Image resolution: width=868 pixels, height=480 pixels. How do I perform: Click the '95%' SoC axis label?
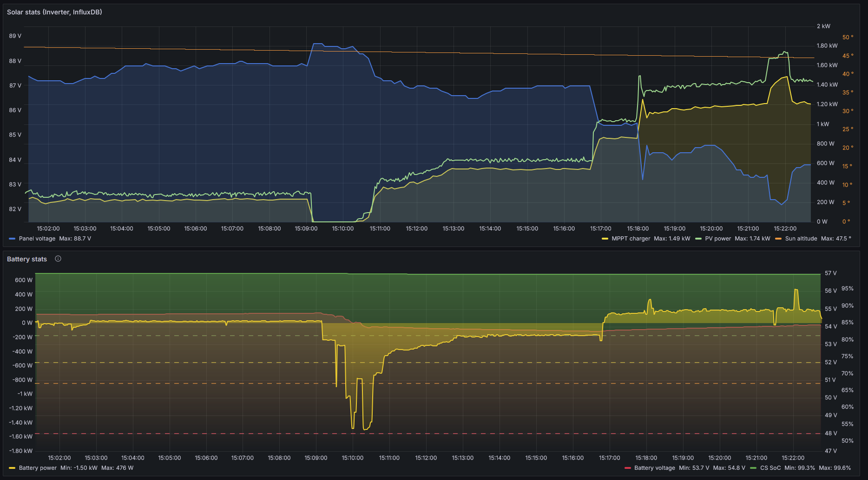[x=848, y=288]
